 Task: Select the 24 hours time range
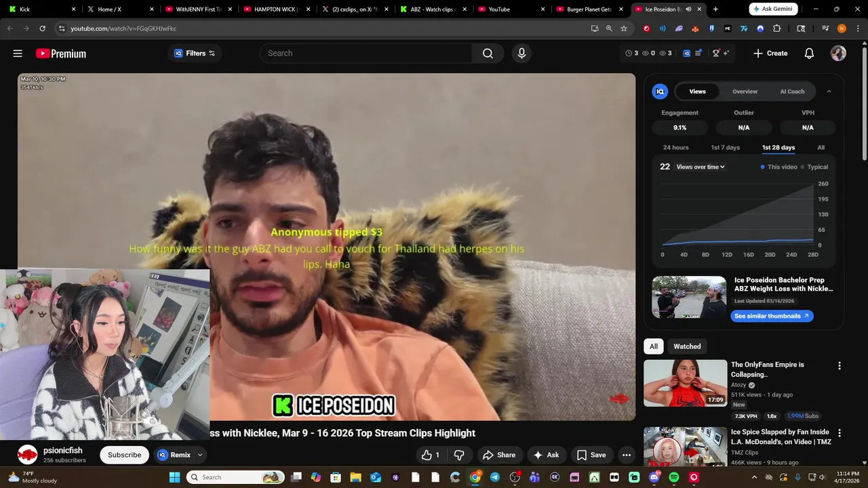675,148
